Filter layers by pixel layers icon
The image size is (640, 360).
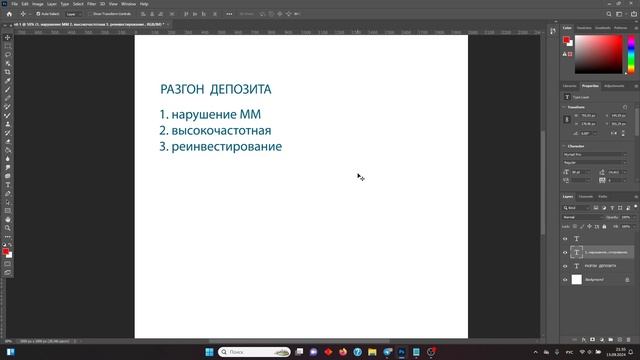point(596,208)
